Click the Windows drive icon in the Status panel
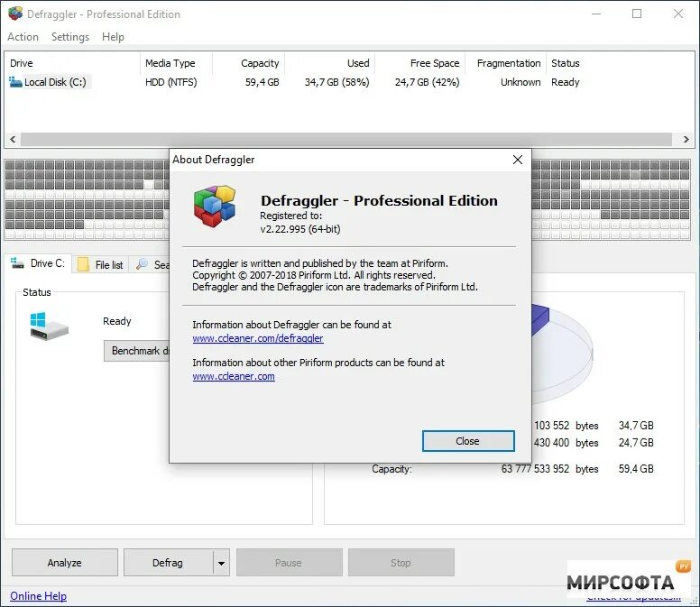This screenshot has height=607, width=700. pos(49,326)
